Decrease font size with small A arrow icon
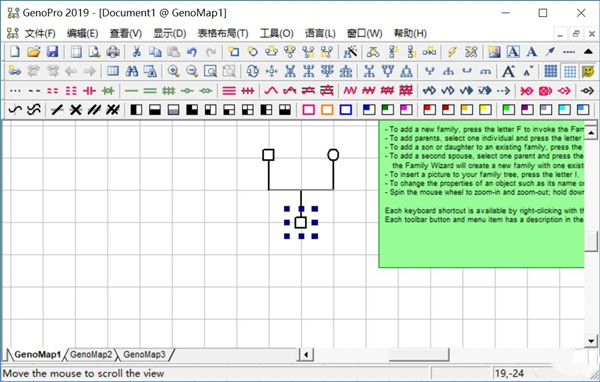Viewport: 600px width, 382px height. coord(528,71)
